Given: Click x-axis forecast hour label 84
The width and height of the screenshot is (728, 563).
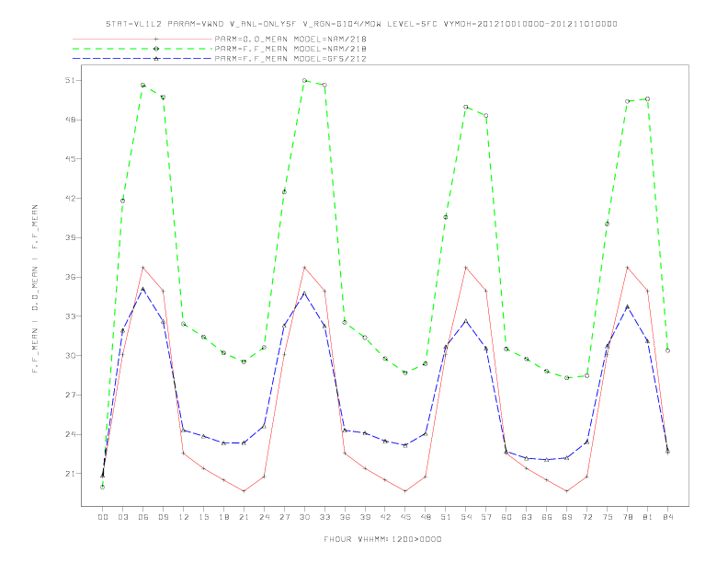Looking at the screenshot, I should pyautogui.click(x=667, y=517).
